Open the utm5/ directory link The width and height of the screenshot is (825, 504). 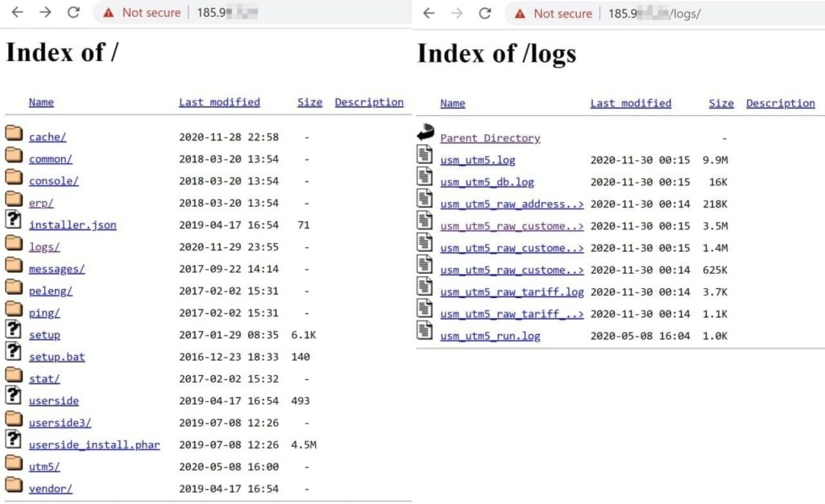coord(44,467)
